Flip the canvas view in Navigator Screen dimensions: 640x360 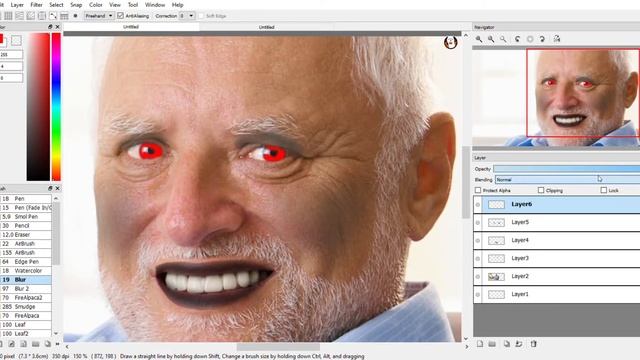(x=557, y=39)
